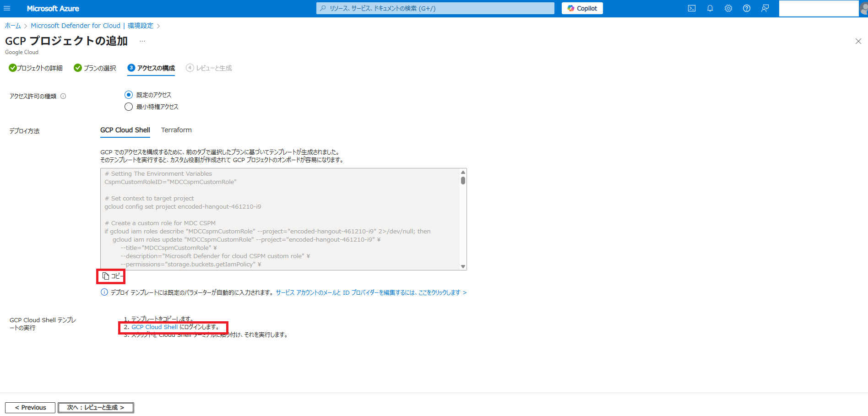
Task: Focus the resource search box
Action: click(x=435, y=8)
